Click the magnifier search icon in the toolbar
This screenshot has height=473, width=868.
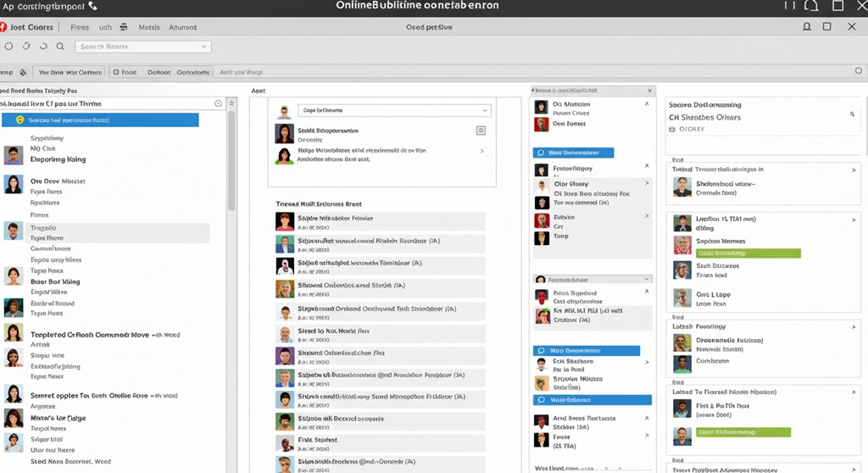coord(60,47)
